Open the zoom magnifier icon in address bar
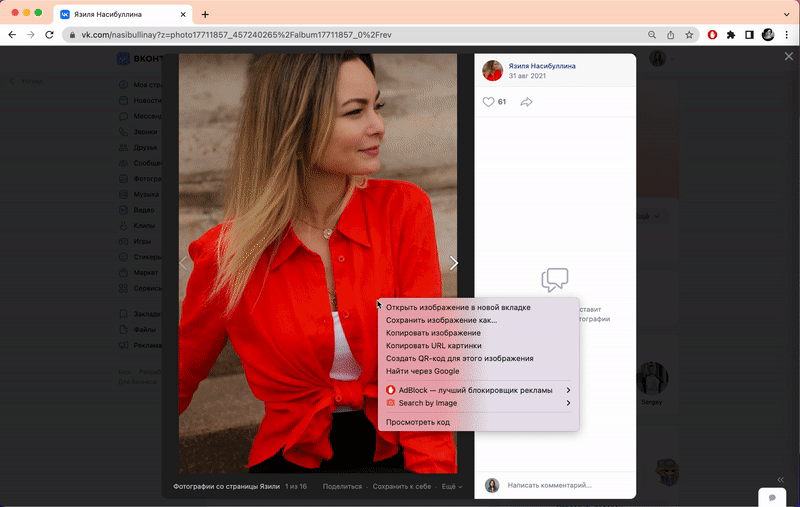800x507 pixels. (x=652, y=35)
